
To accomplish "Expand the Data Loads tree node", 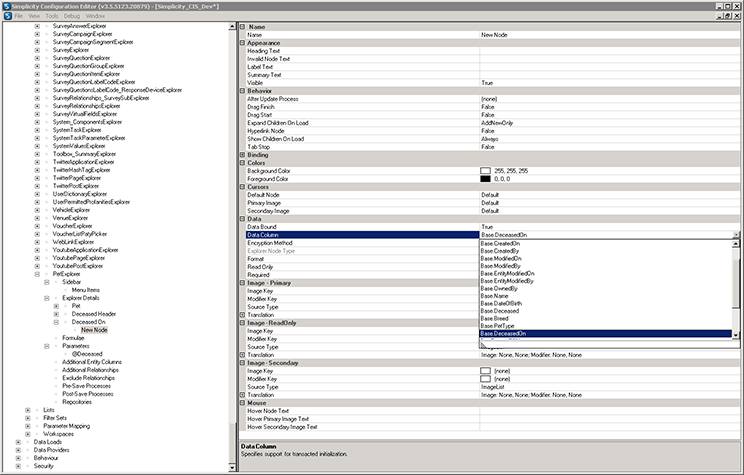I will (x=18, y=442).
